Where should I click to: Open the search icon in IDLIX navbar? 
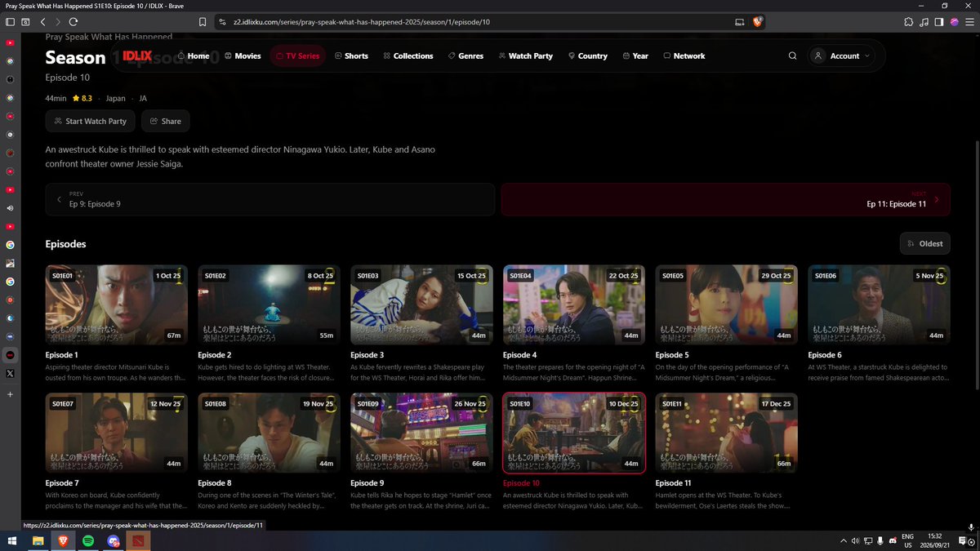coord(792,56)
